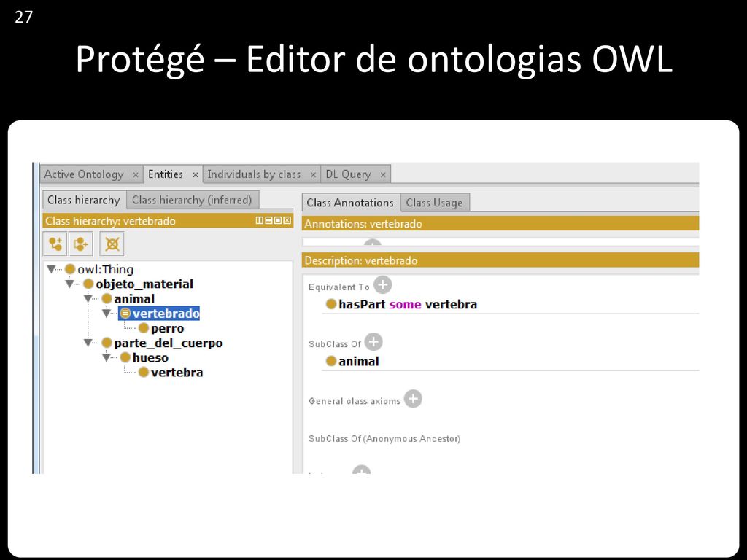Select animal in the class hierarchy tree

point(134,298)
